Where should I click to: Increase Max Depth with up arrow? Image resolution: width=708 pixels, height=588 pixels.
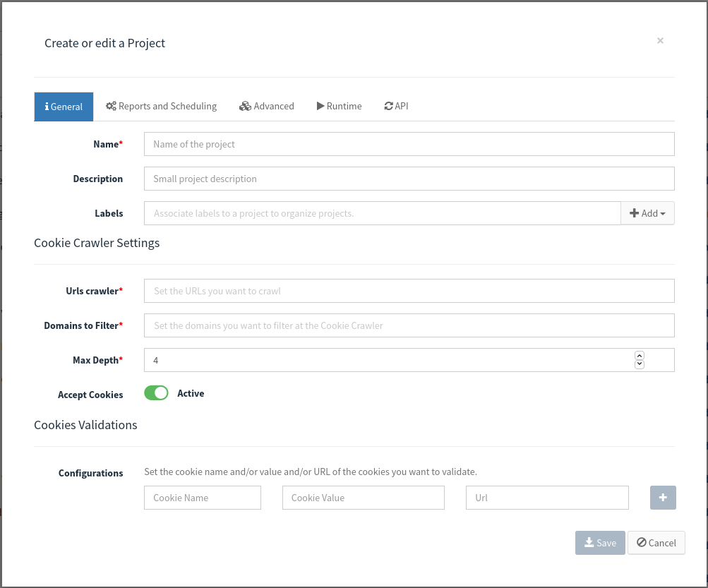pyautogui.click(x=640, y=356)
